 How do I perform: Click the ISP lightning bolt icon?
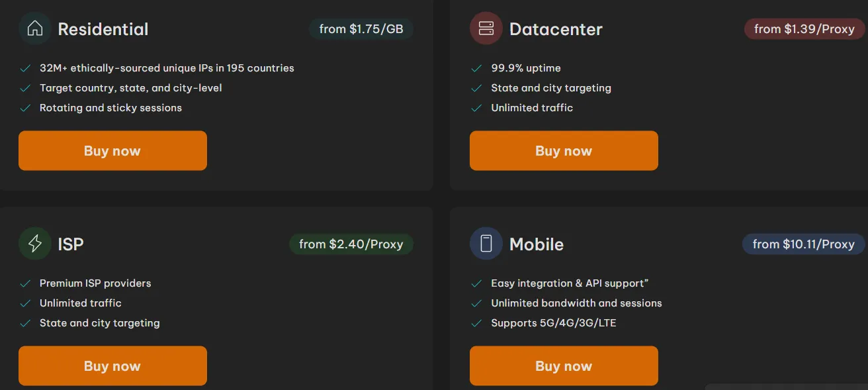35,244
